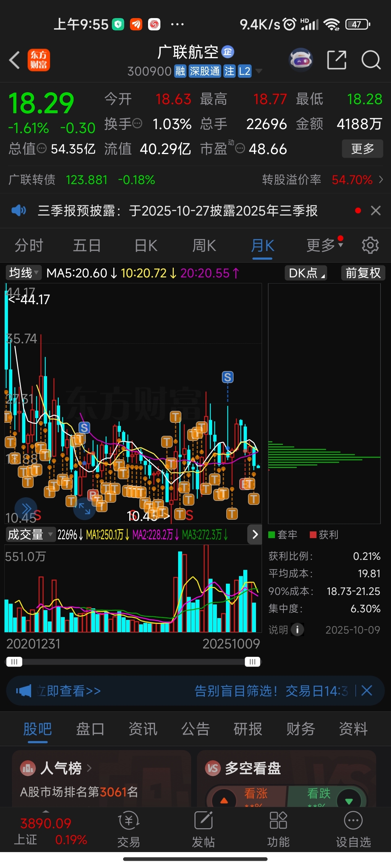Image resolution: width=391 pixels, height=868 pixels.
Task: Open the 均线 indicator dropdown
Action: click(x=24, y=273)
